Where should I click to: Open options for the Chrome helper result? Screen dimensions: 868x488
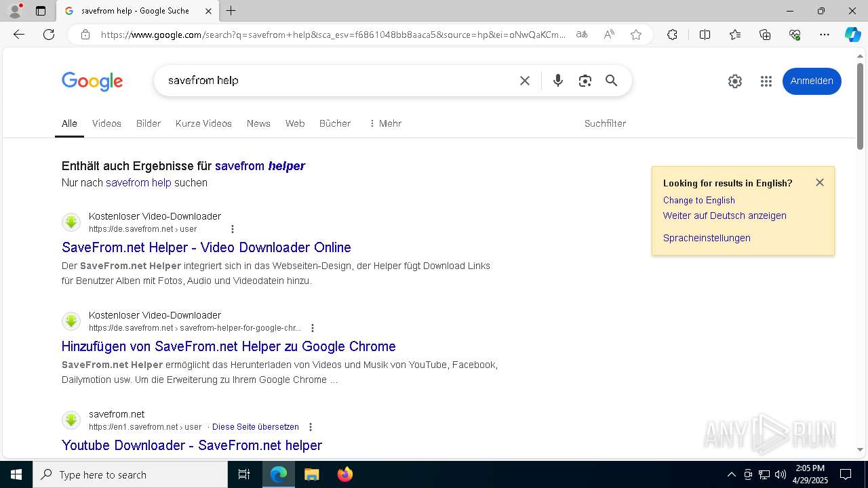313,328
